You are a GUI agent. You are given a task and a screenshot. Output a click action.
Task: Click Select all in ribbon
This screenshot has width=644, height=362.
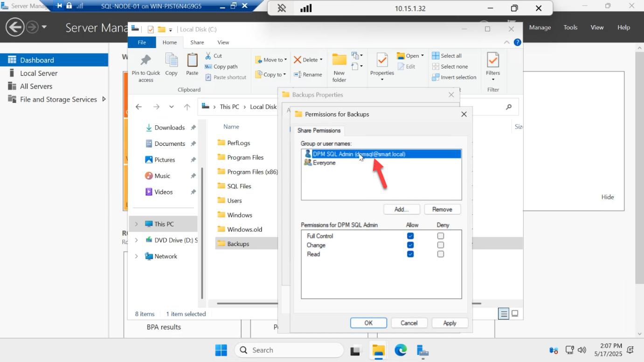click(x=447, y=56)
